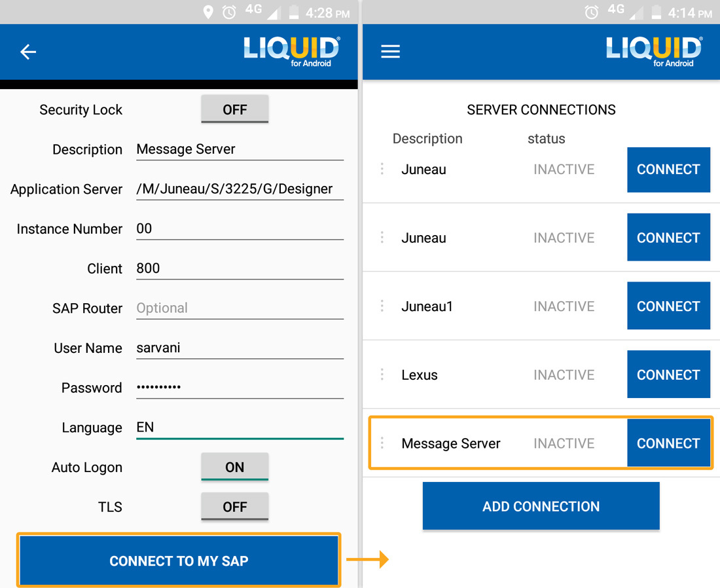Tap the back arrow icon
The width and height of the screenshot is (720, 588).
pyautogui.click(x=28, y=52)
